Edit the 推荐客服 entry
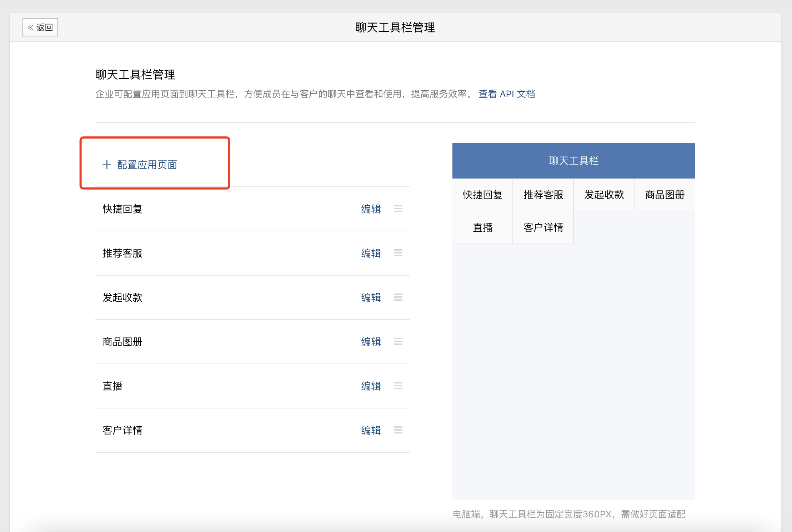This screenshot has width=792, height=532. pos(371,253)
